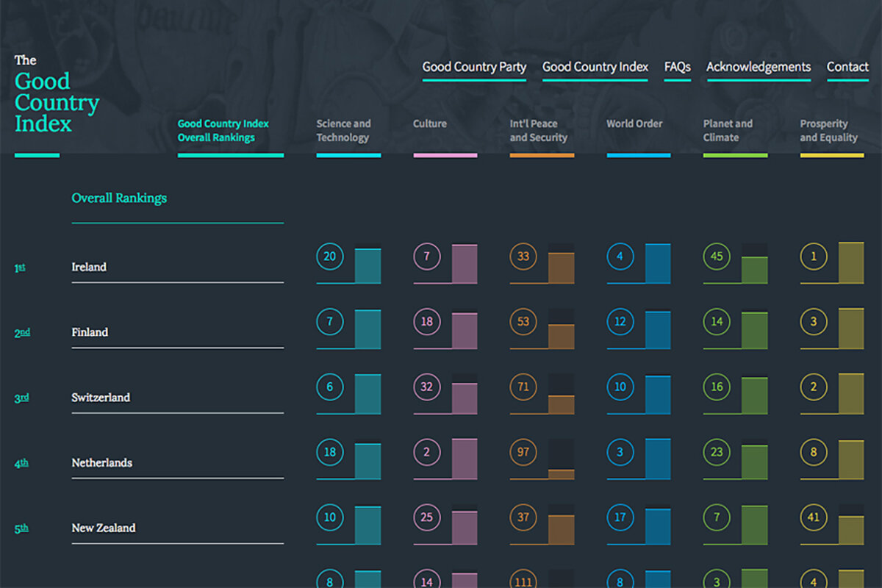The width and height of the screenshot is (882, 588).
Task: Click New Zealand's green Planet and Climate bar
Action: click(755, 526)
